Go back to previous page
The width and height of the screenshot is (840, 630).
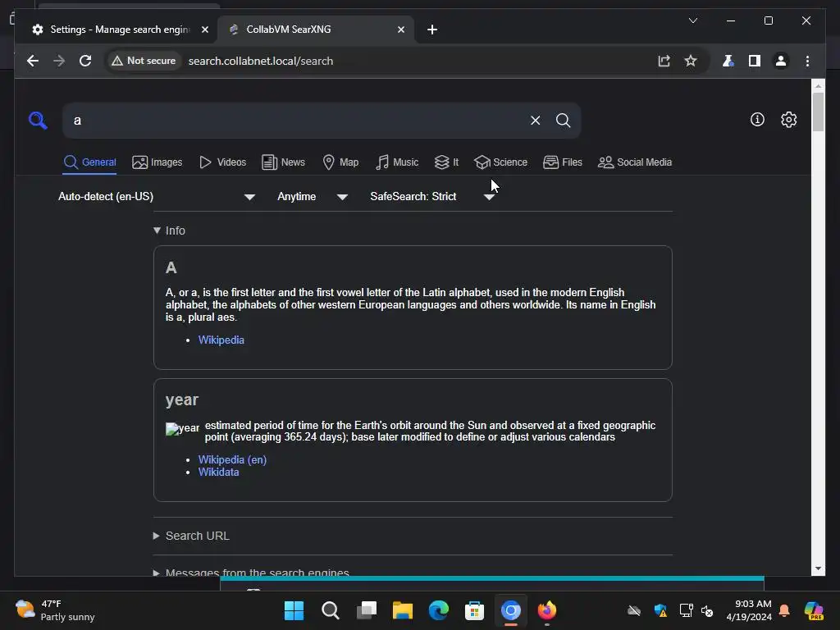(33, 61)
